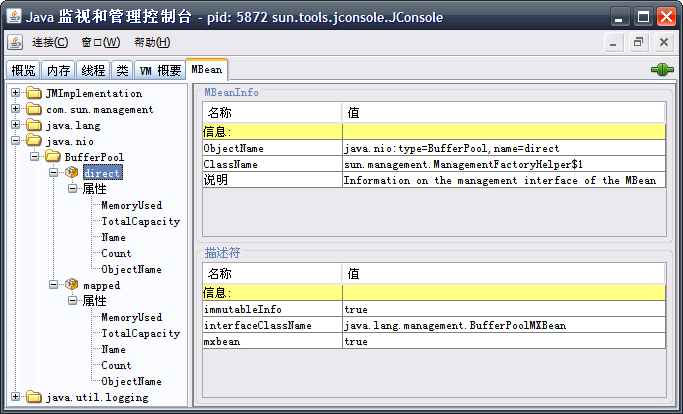Expand the java.lang node
The height and width of the screenshot is (414, 683).
tap(15, 125)
